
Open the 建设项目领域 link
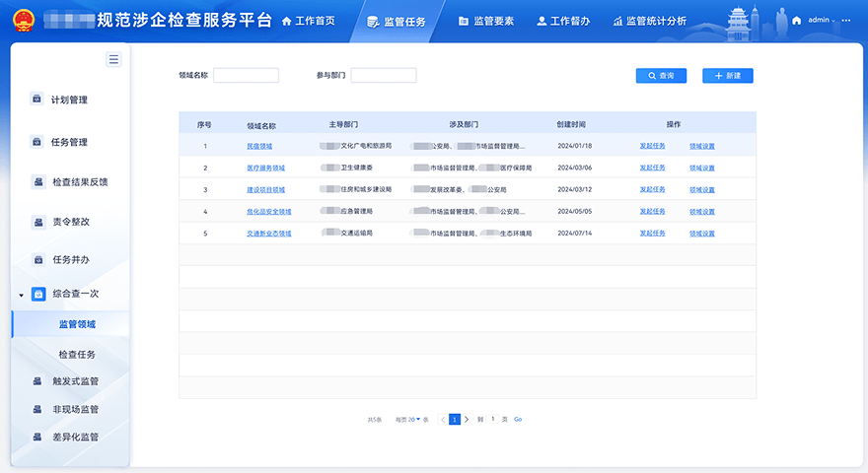(265, 190)
